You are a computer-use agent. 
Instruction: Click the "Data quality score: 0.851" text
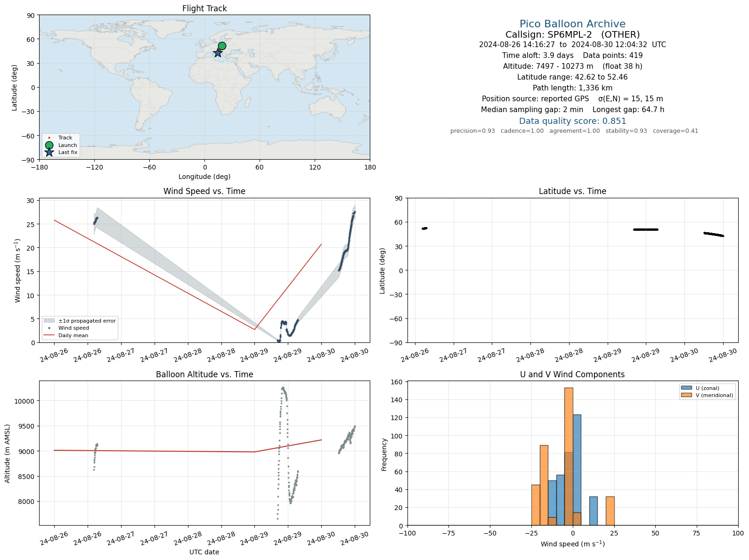pos(572,121)
